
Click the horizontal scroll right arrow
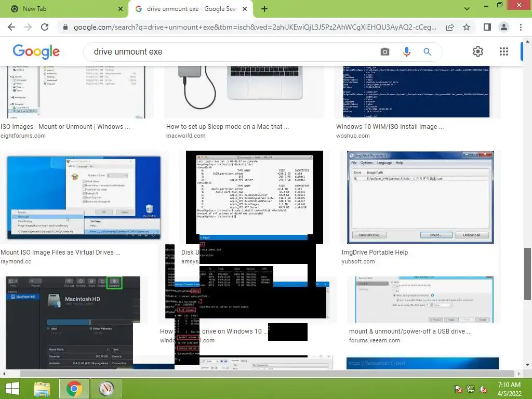click(519, 374)
